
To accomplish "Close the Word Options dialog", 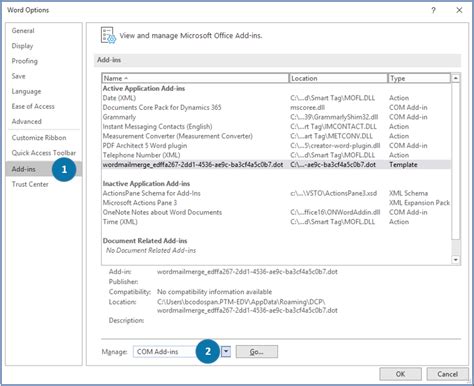I will 459,10.
